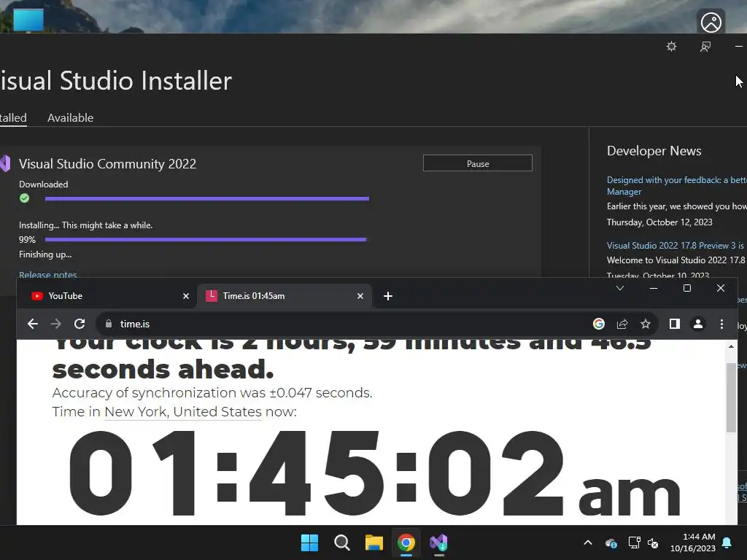Click 'Accuracy of synchronization was ±0.047 seconds' text

click(x=212, y=393)
